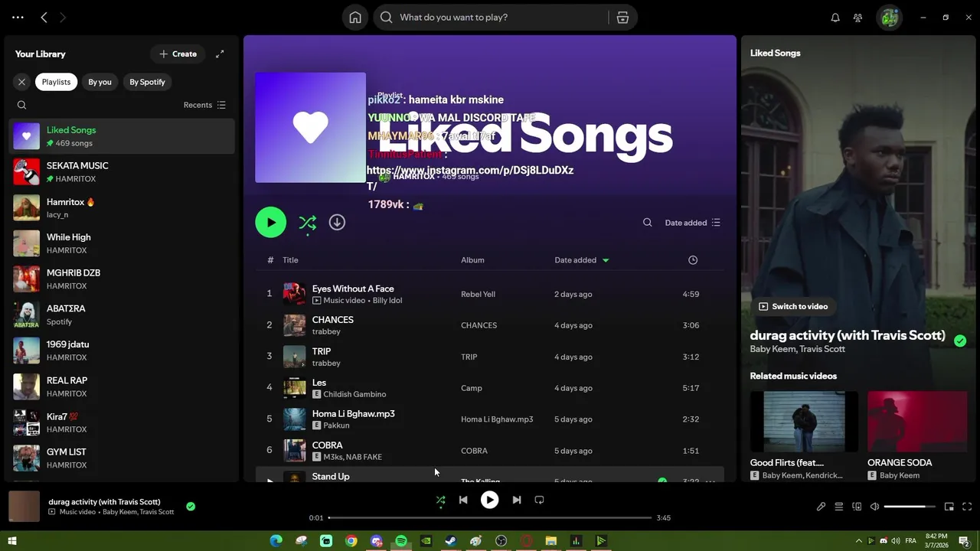Adjust the volume slider
The image size is (980, 551).
[x=910, y=507]
